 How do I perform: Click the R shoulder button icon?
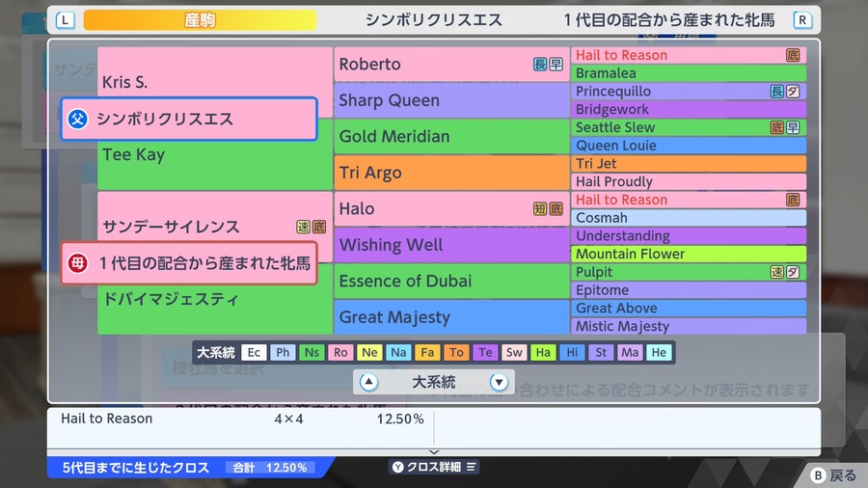pyautogui.click(x=802, y=20)
